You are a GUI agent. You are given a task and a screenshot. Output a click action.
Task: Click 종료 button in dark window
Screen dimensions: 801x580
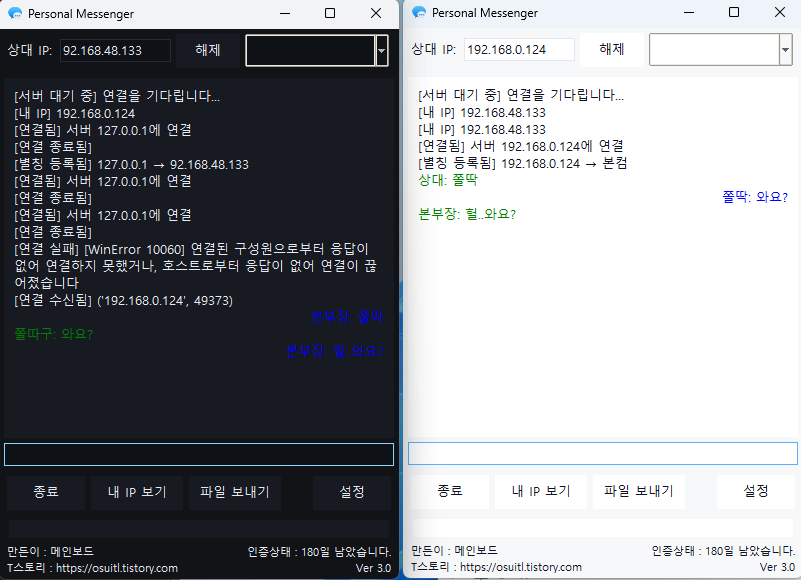tap(46, 492)
